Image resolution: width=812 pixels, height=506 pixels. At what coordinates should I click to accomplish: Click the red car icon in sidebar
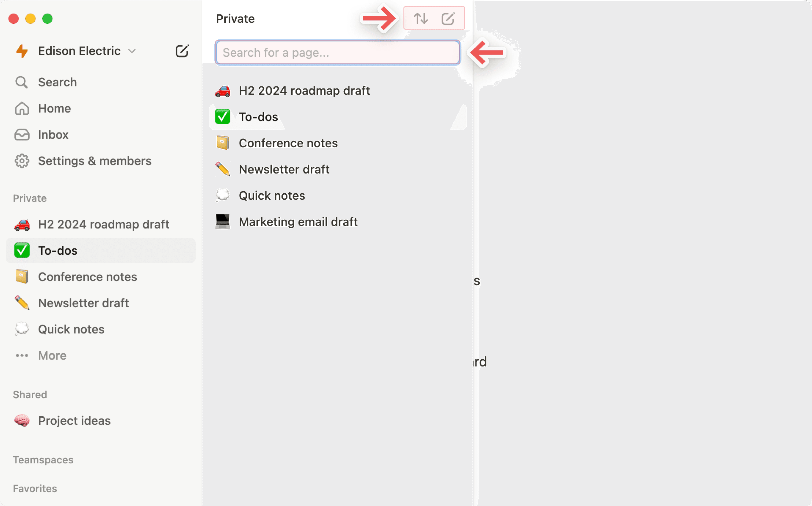[22, 224]
